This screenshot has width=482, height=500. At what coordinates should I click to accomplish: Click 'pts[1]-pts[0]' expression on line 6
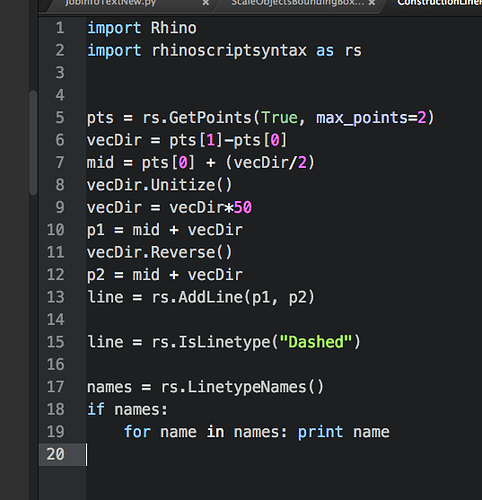(228, 140)
